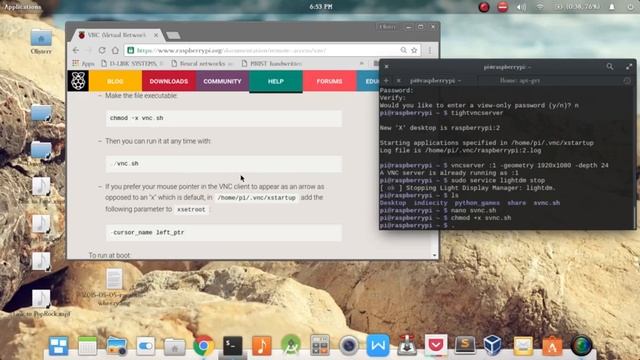640x360 pixels.
Task: Open the DOWNLOADS nav item
Action: pos(169,81)
